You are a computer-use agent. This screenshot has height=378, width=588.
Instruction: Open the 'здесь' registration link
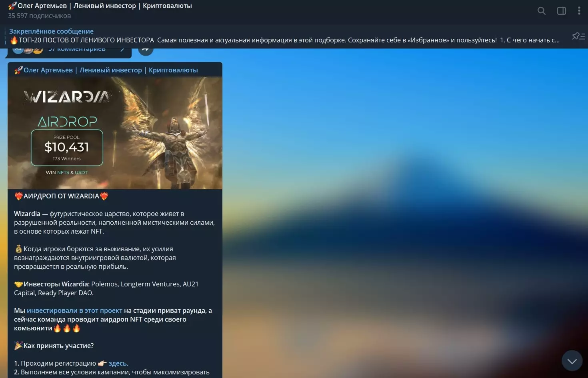[x=118, y=363]
